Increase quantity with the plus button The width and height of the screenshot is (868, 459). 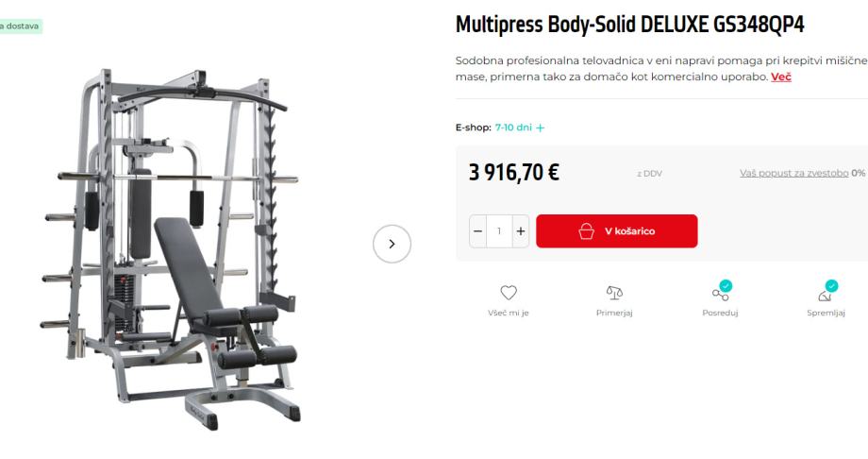point(521,231)
